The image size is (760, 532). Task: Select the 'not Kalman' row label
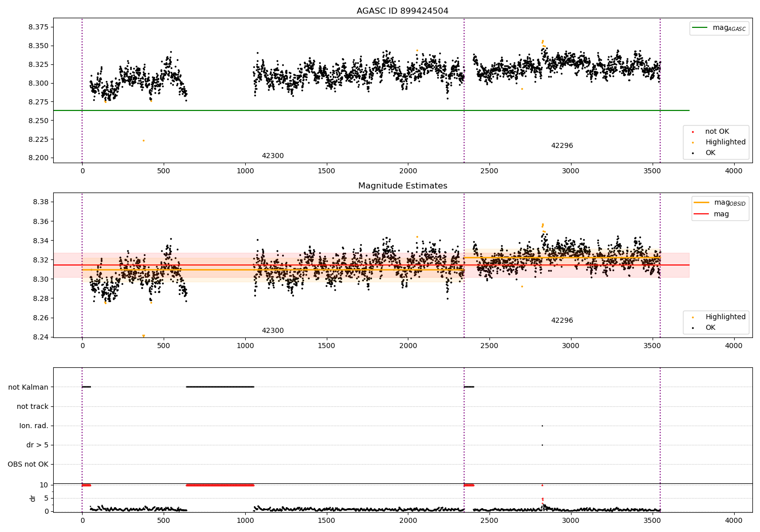(x=28, y=388)
